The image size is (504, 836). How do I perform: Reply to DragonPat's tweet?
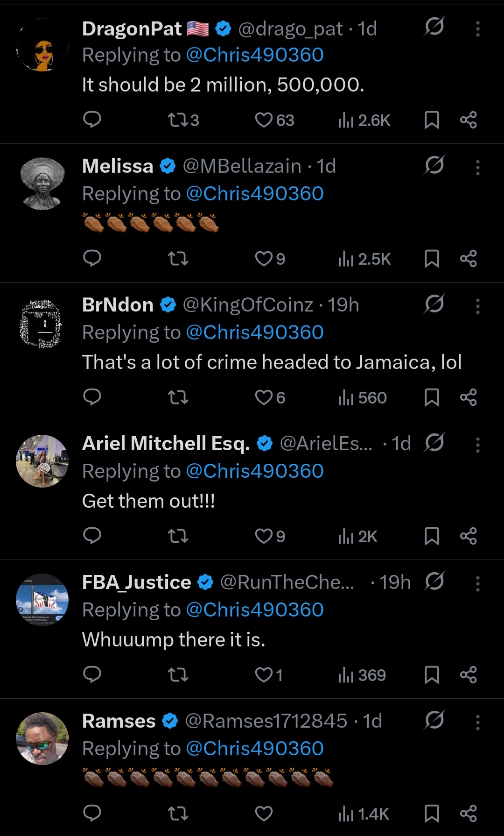92,120
